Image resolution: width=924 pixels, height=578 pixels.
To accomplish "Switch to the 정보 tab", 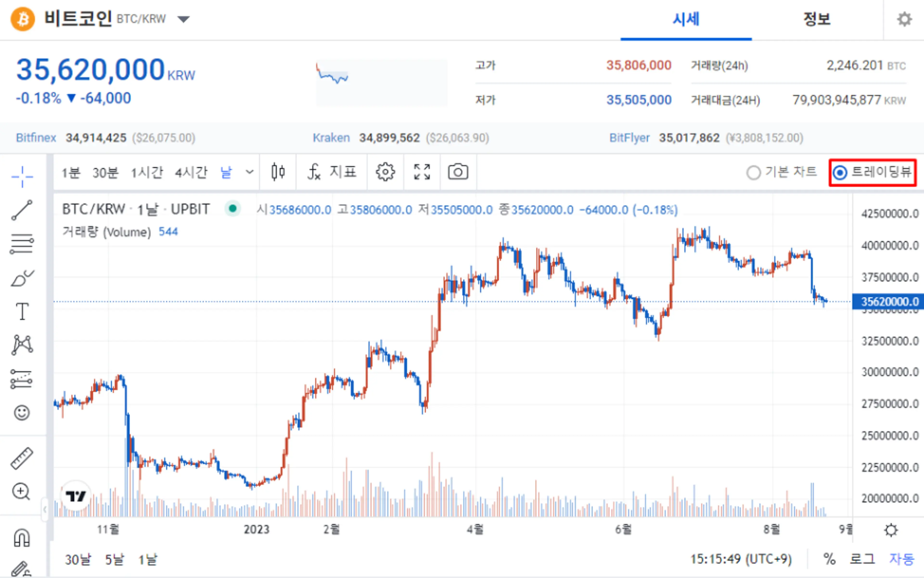I will coord(817,19).
